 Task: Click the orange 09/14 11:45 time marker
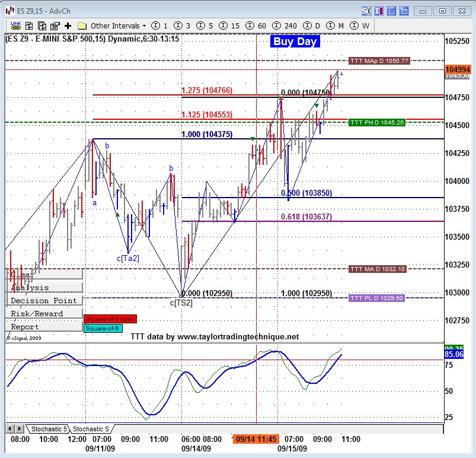pyautogui.click(x=256, y=439)
